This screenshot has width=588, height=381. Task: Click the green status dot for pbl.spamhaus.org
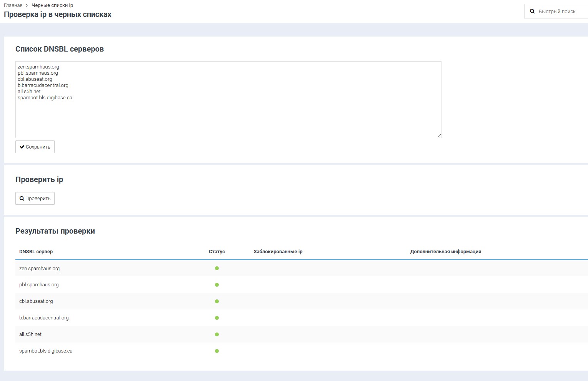click(x=217, y=285)
